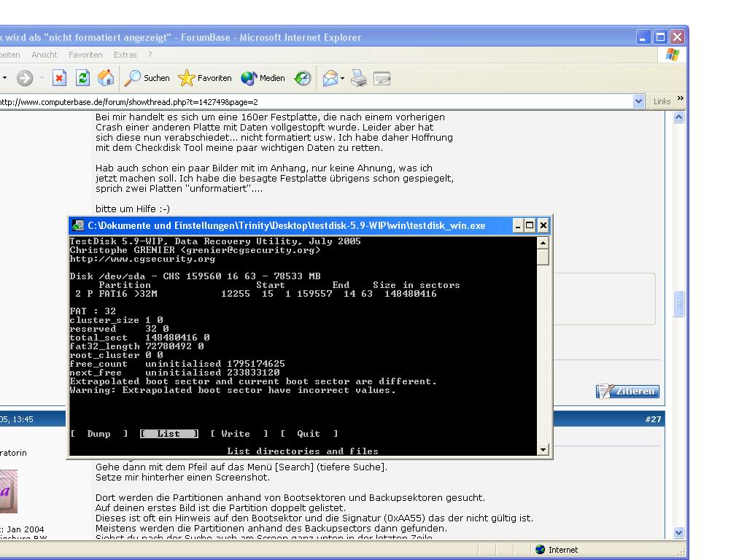This screenshot has height=560, width=747.
Task: Open the Extras menu
Action: point(125,55)
